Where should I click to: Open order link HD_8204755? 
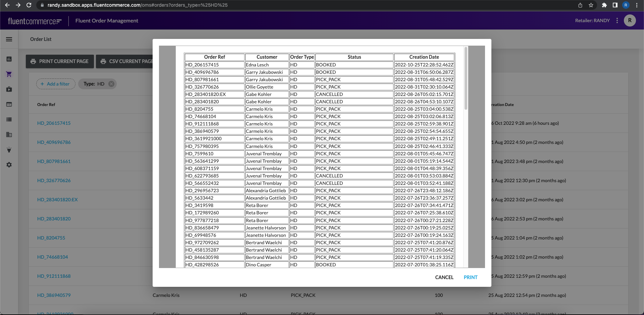click(51, 238)
